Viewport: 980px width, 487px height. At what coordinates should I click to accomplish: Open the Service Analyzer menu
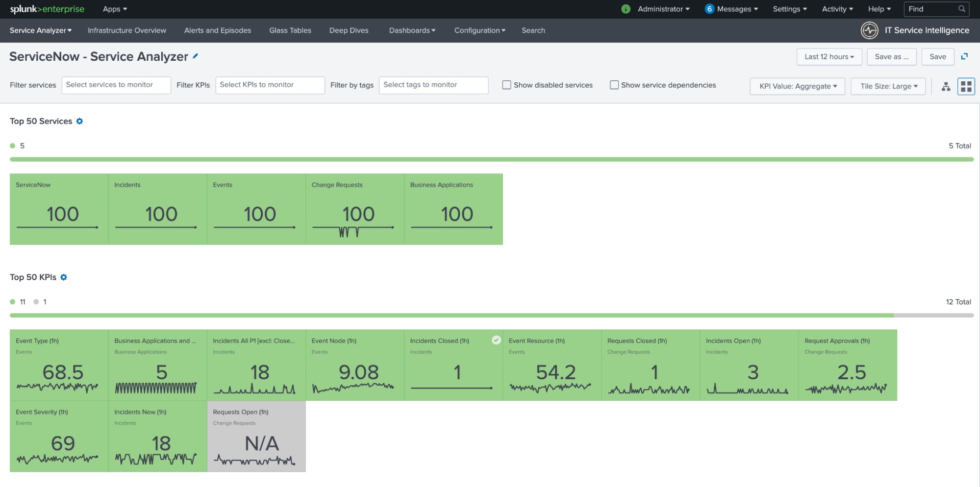[x=41, y=30]
